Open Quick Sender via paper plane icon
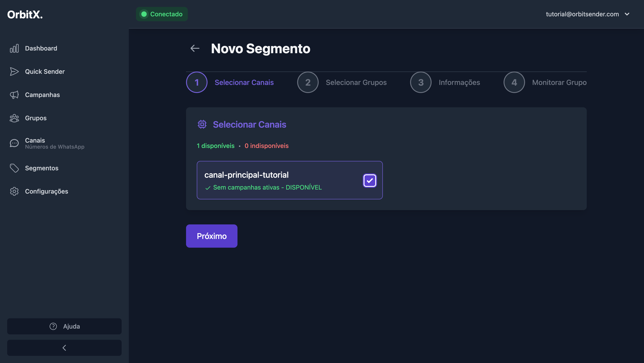The height and width of the screenshot is (363, 644). click(x=14, y=72)
